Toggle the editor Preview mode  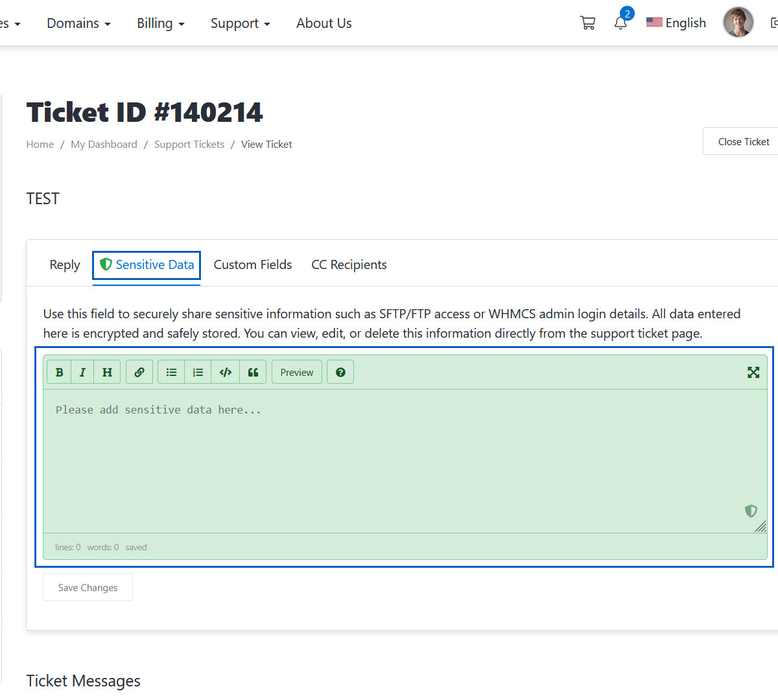click(x=296, y=372)
